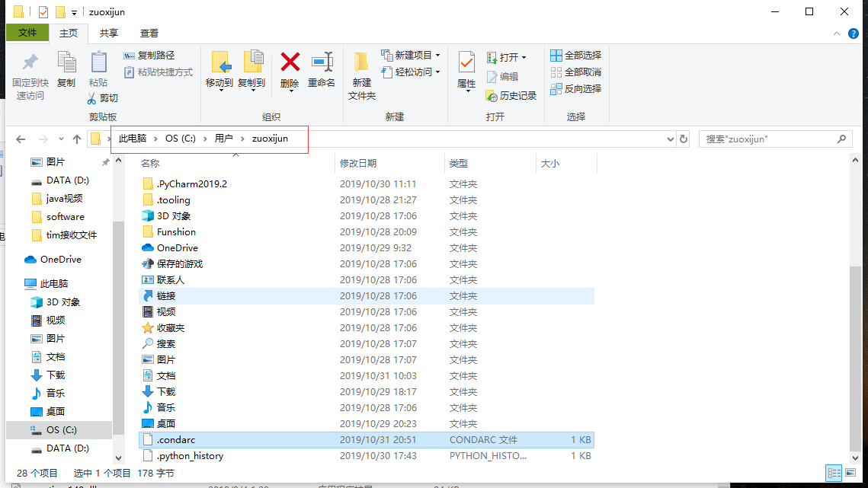
Task: Click the search magnifier icon
Action: coord(841,139)
